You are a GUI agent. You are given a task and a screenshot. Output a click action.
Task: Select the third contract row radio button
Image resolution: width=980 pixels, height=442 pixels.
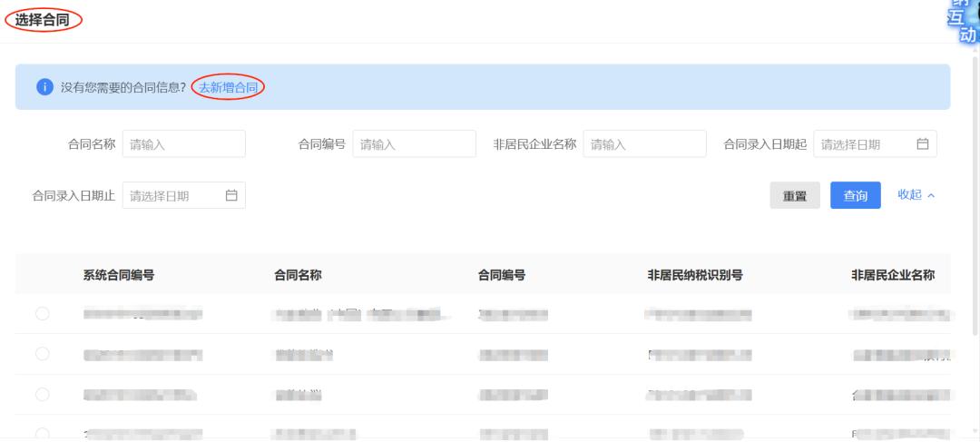pos(42,394)
